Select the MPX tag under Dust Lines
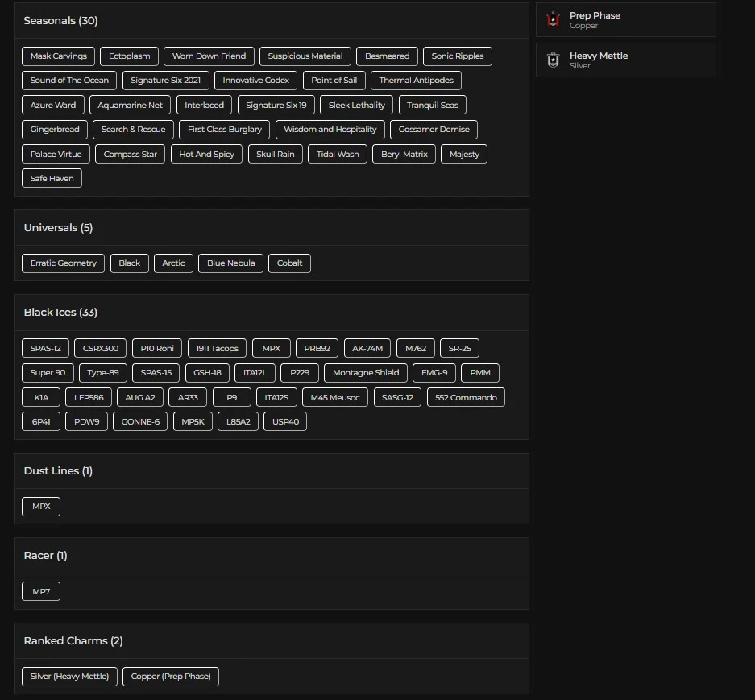755x700 pixels. pos(41,507)
